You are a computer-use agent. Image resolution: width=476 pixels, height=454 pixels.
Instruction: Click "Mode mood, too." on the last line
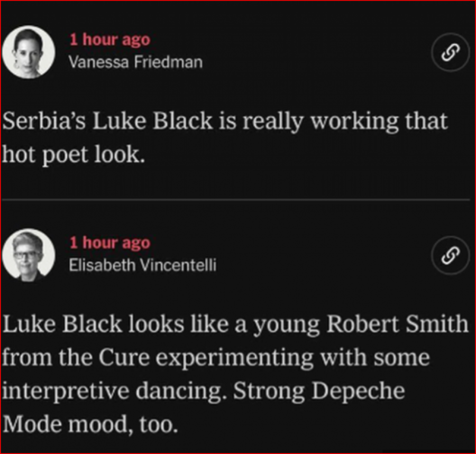pos(88,425)
